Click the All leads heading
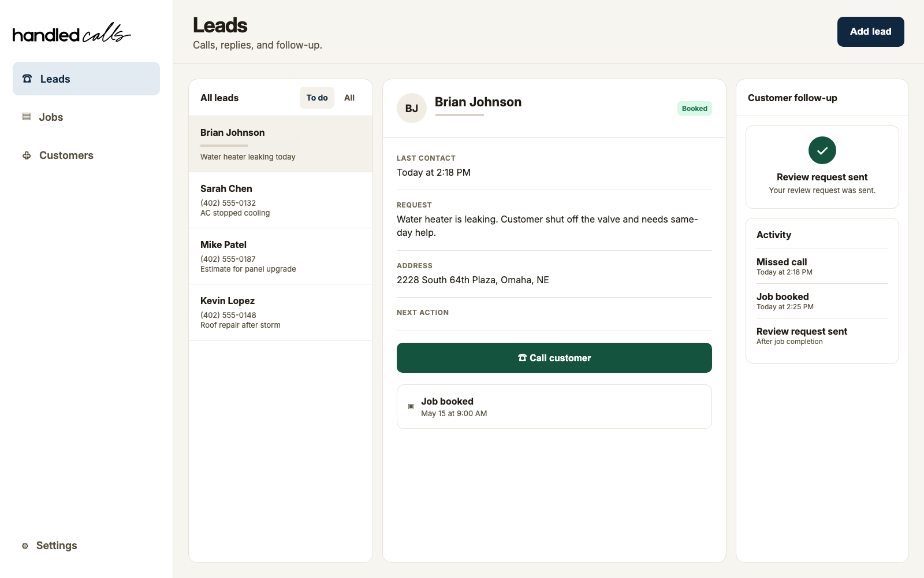924x578 pixels. click(x=219, y=98)
